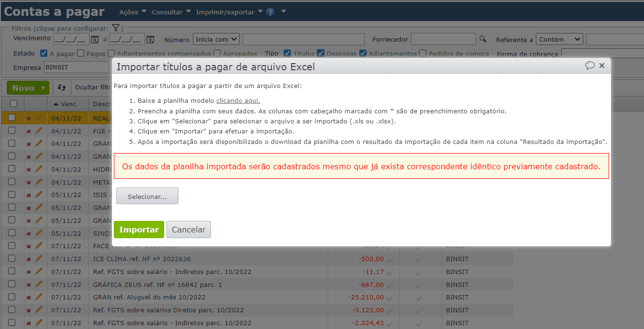Sort by the Venc column header

(68, 104)
